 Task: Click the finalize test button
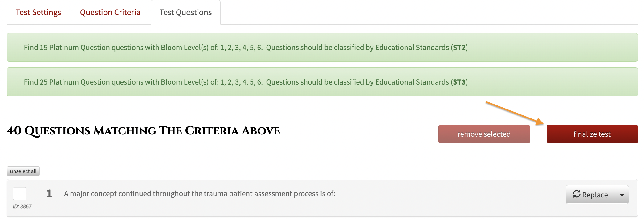click(592, 134)
